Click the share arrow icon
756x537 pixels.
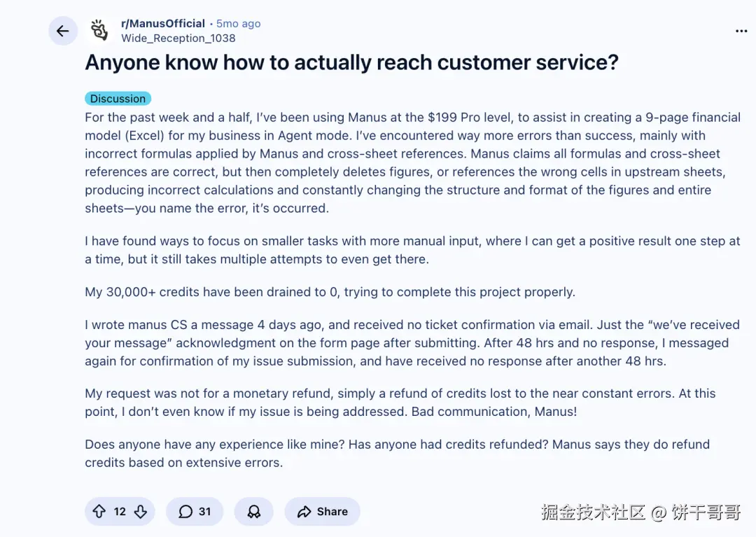click(x=304, y=512)
